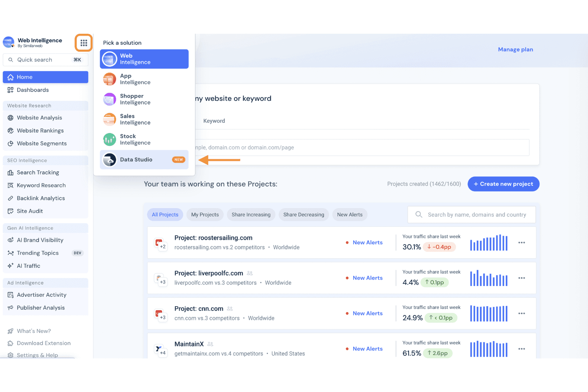Screen dimensions: 588x392
Task: Filter by My Projects
Action: click(x=205, y=215)
